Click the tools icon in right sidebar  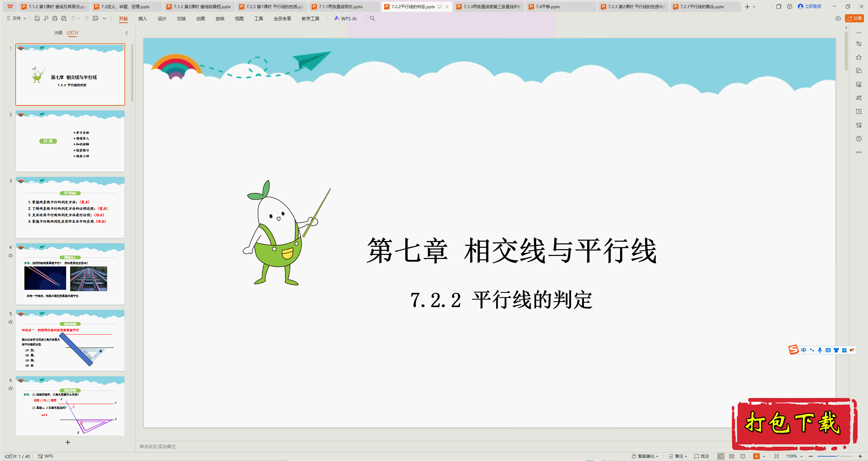(859, 98)
